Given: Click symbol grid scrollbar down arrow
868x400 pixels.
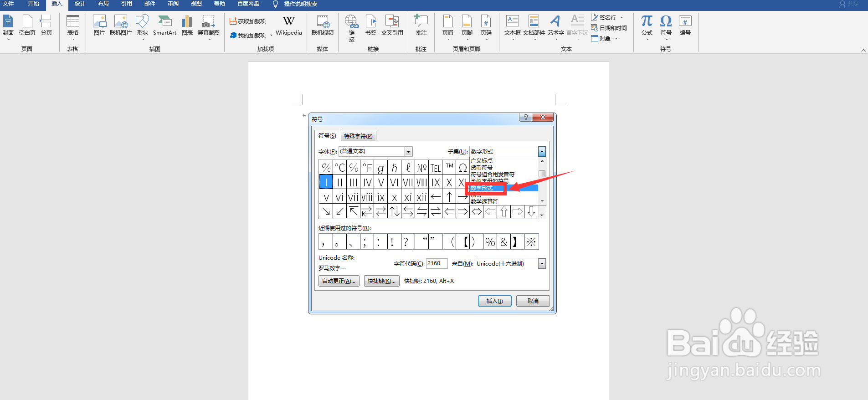Looking at the screenshot, I should [542, 215].
